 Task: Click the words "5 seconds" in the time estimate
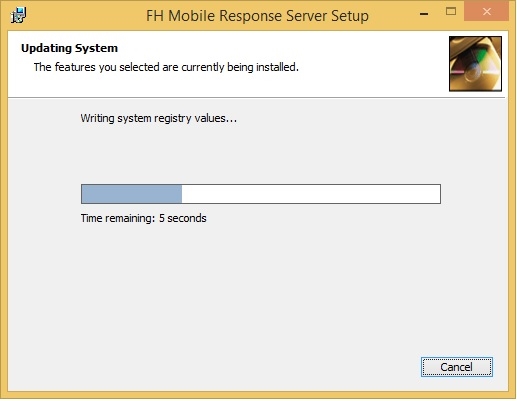183,218
